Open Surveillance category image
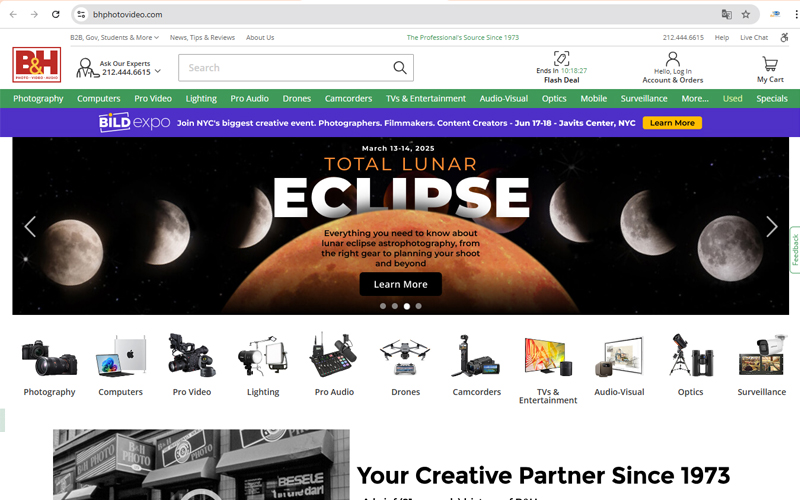800x500 pixels. (761, 356)
